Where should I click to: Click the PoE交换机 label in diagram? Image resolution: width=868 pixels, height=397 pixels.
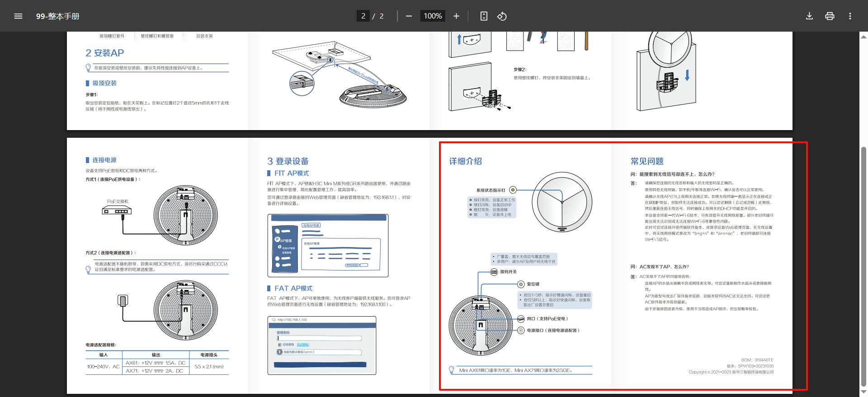click(118, 201)
